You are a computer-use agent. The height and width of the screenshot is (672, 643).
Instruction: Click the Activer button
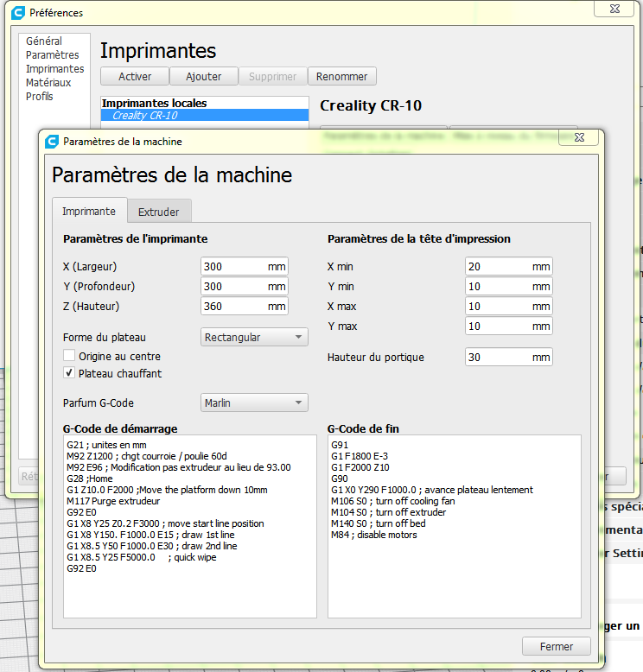click(x=135, y=76)
